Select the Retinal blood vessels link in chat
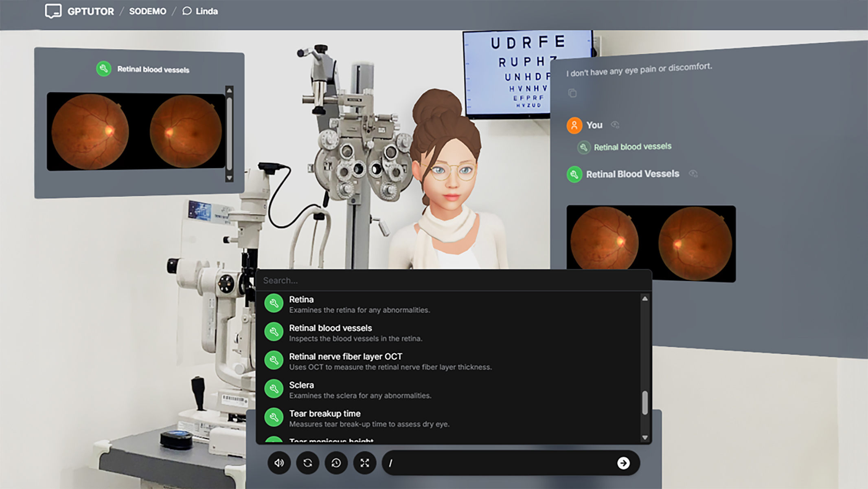The height and width of the screenshot is (489, 868). pos(632,147)
